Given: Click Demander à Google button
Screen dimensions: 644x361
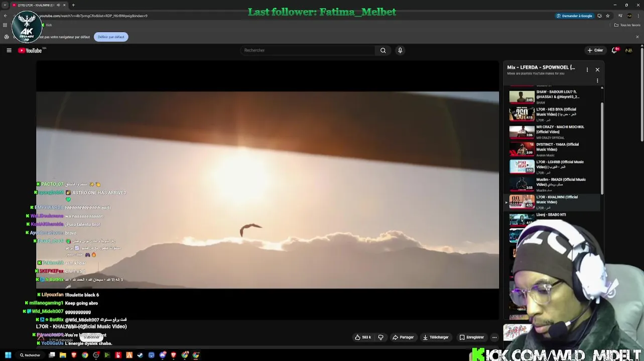Looking at the screenshot, I should point(574,16).
